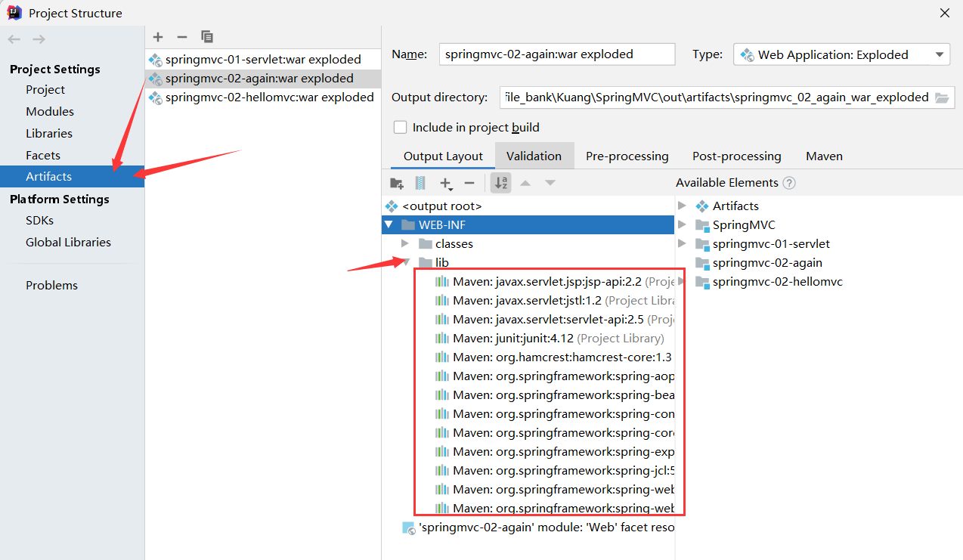This screenshot has height=560, width=963.
Task: Enable the Include in project build checkbox
Action: pos(400,127)
